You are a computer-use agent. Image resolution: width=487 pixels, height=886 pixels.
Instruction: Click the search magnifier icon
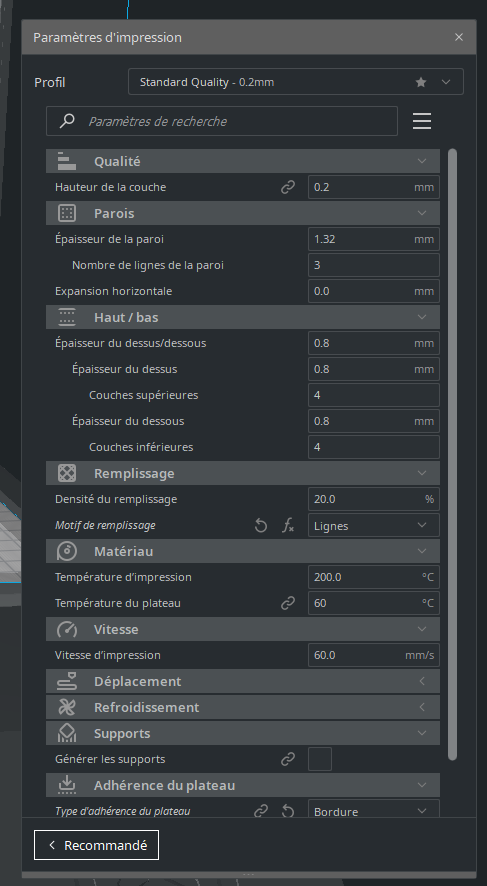coord(67,121)
